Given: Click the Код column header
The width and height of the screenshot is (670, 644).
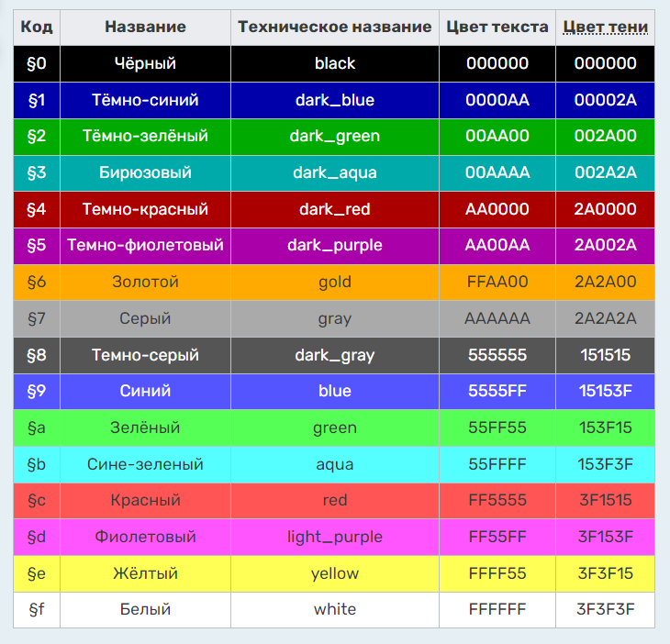Looking at the screenshot, I should pos(37,28).
